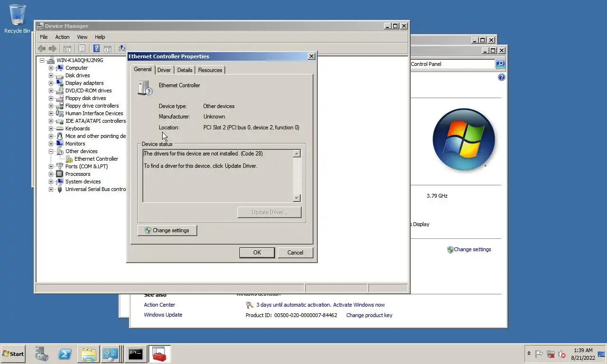Click Cancel in Ethernet Controller Properties
Image resolution: width=607 pixels, height=364 pixels.
295,253
